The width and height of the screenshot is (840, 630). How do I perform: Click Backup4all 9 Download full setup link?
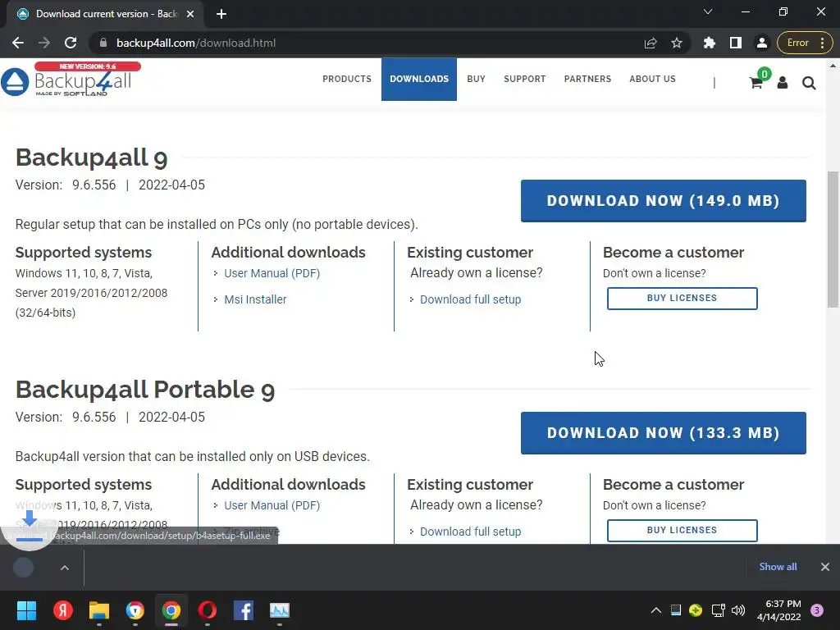470,299
